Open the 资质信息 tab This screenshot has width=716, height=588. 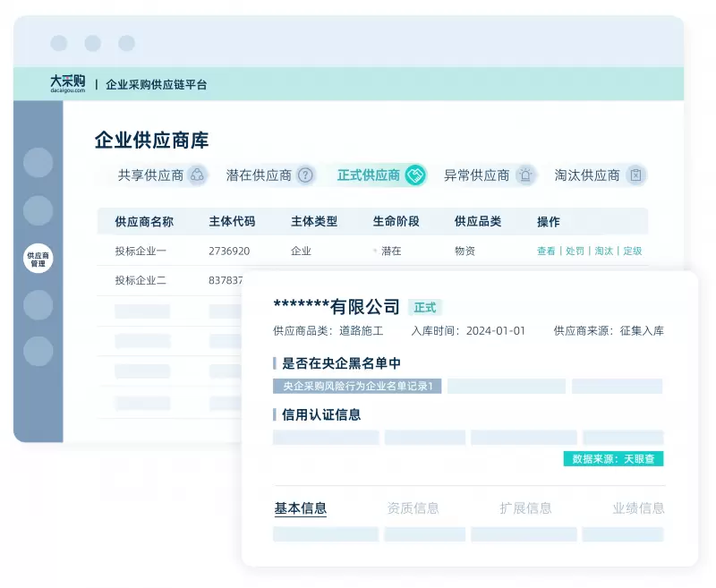413,508
